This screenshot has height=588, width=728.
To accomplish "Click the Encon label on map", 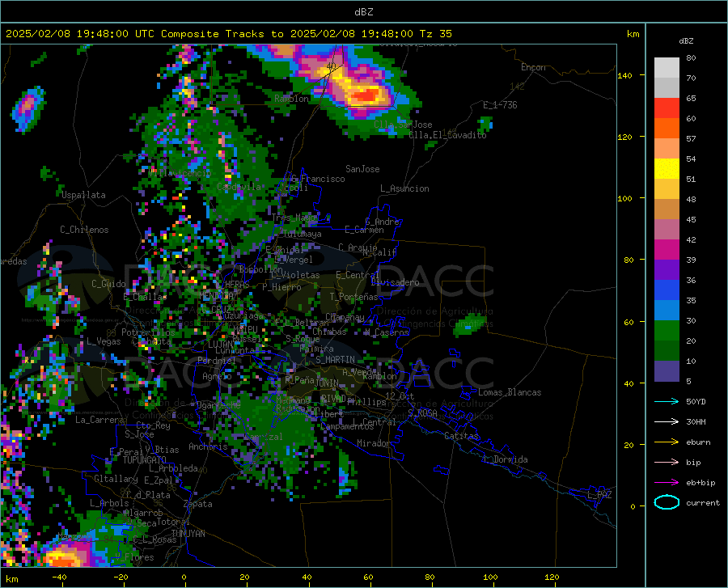I will pos(533,67).
